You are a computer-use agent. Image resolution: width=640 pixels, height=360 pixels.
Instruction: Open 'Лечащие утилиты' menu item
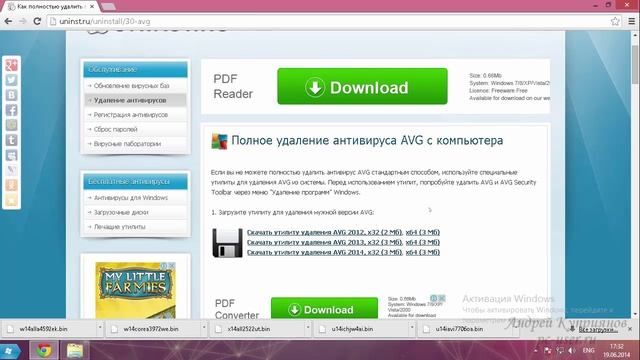120,227
